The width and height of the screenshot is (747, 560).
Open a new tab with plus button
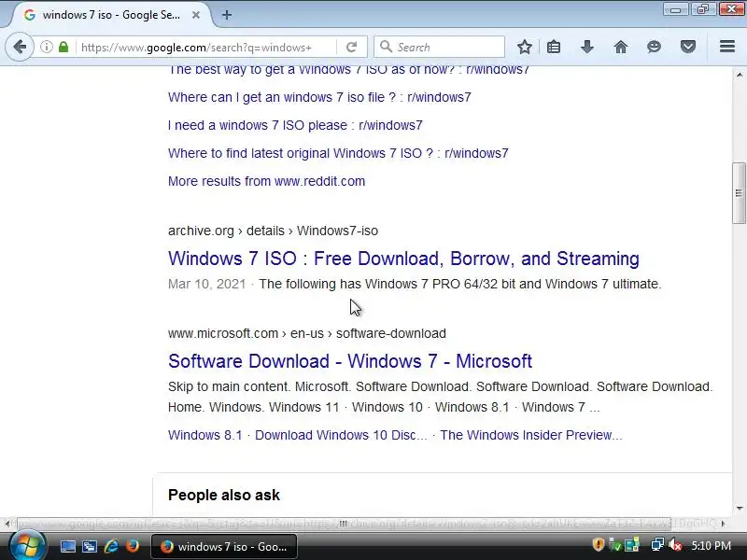tap(227, 15)
